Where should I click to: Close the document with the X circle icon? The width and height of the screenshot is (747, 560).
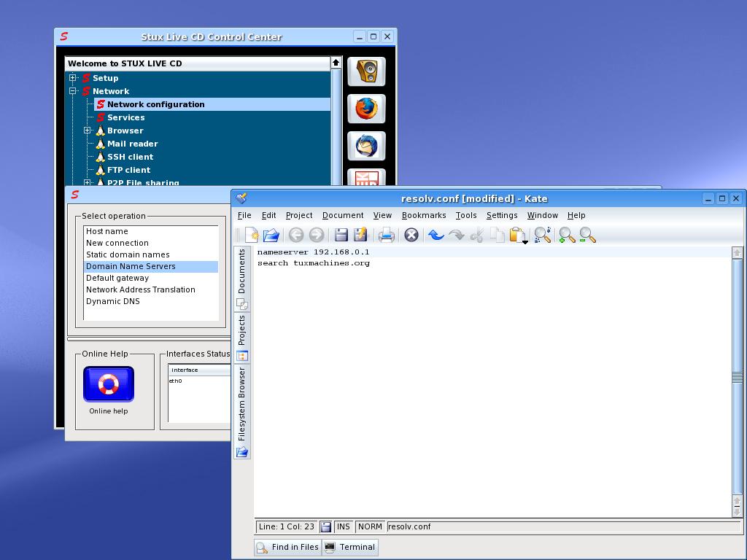point(411,235)
